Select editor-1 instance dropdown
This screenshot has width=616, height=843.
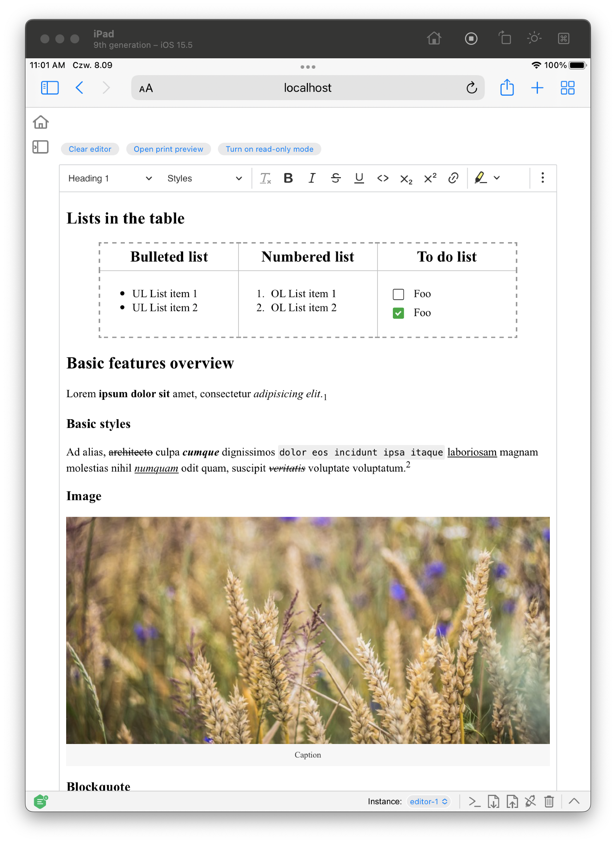tap(428, 802)
